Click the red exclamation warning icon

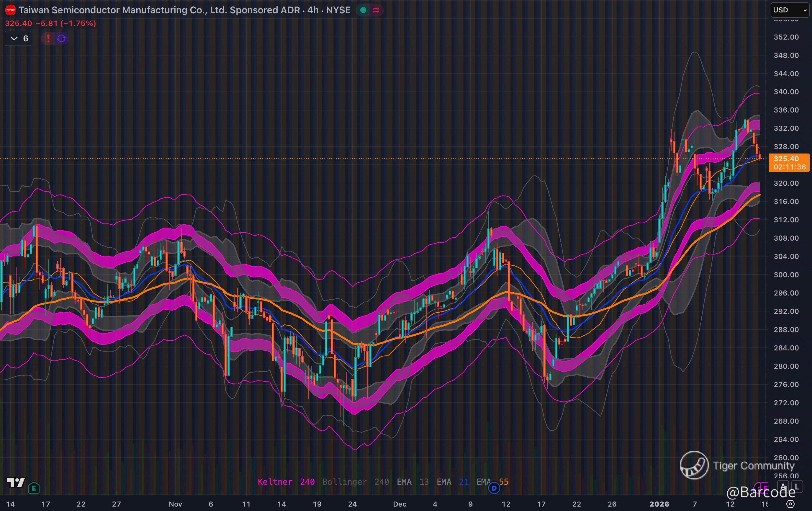click(48, 38)
